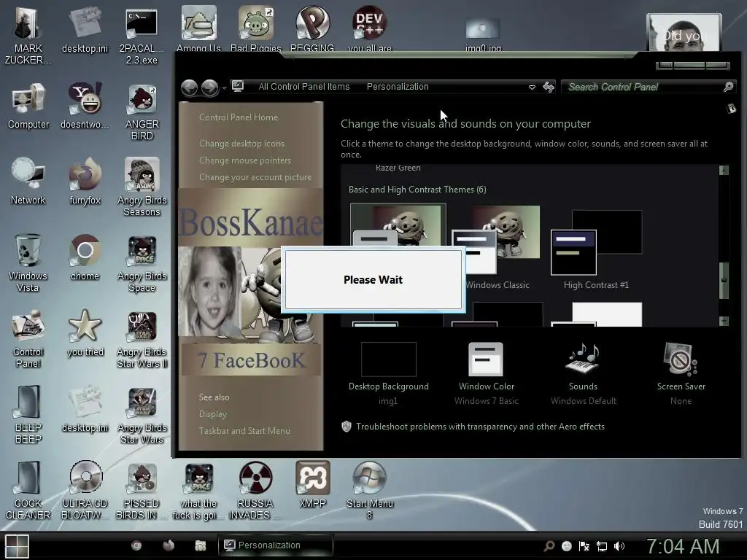Screen dimensions: 747x560
Task: Click the taskbar explorer folder icon
Action: point(201,545)
